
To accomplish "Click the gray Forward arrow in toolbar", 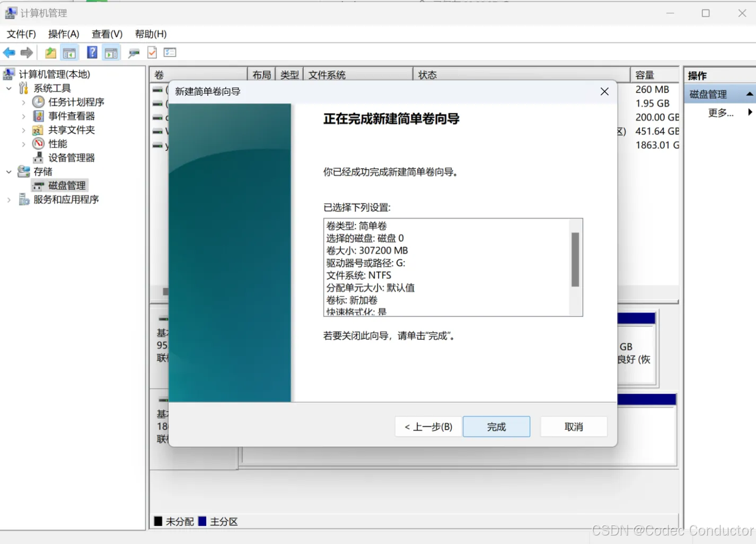I will tap(27, 52).
